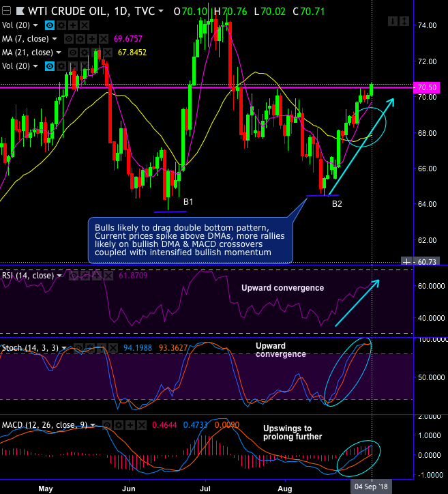Expand the Vol (20) dropdown under the title
Image resolution: width=448 pixels, height=494 pixels.
35,25
